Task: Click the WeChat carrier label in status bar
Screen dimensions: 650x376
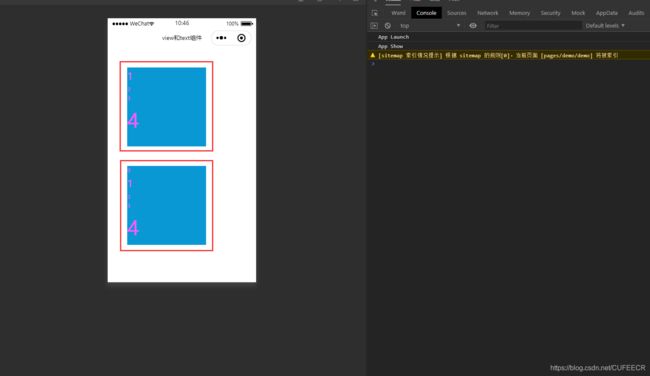Action: [x=139, y=24]
